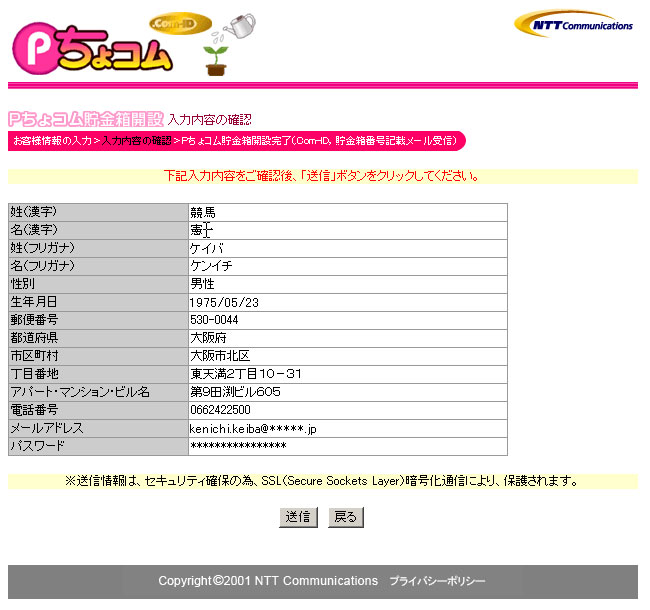Screen dimensions: 650x610
Task: Click the surname furigana value ケイバ
Action: [206, 249]
